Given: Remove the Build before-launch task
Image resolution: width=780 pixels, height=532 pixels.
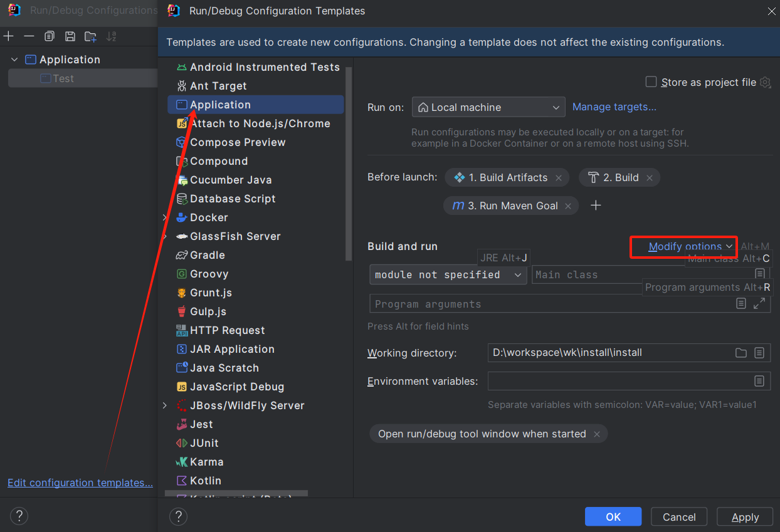Looking at the screenshot, I should click(650, 178).
